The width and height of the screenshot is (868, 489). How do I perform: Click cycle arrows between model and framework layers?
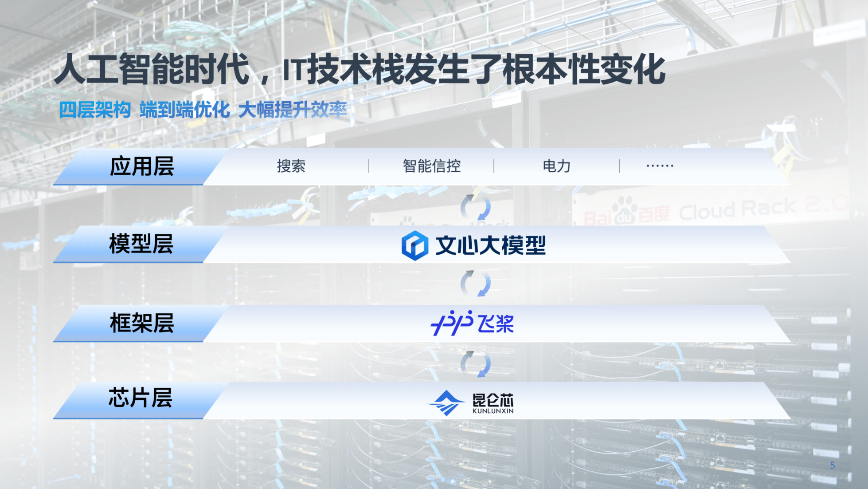pos(475,284)
